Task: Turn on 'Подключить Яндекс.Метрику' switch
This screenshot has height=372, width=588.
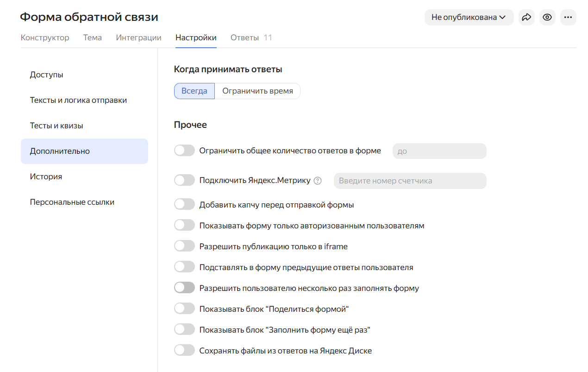Action: [184, 181]
